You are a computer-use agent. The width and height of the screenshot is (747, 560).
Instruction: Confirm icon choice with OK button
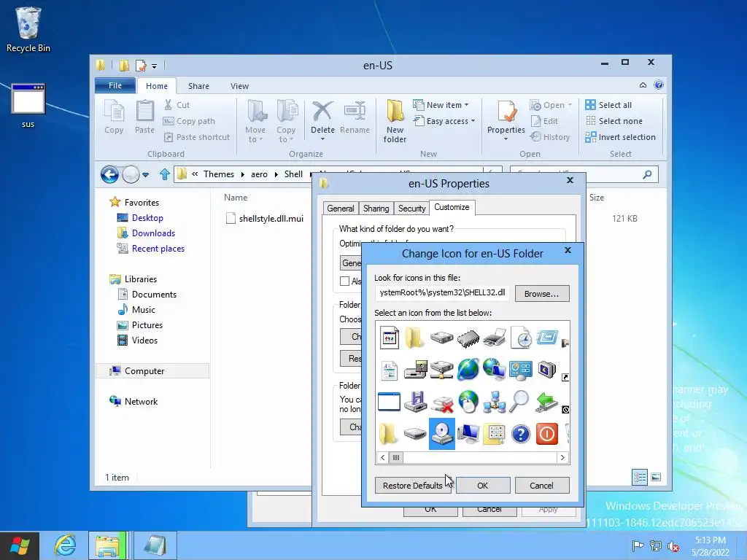point(483,485)
